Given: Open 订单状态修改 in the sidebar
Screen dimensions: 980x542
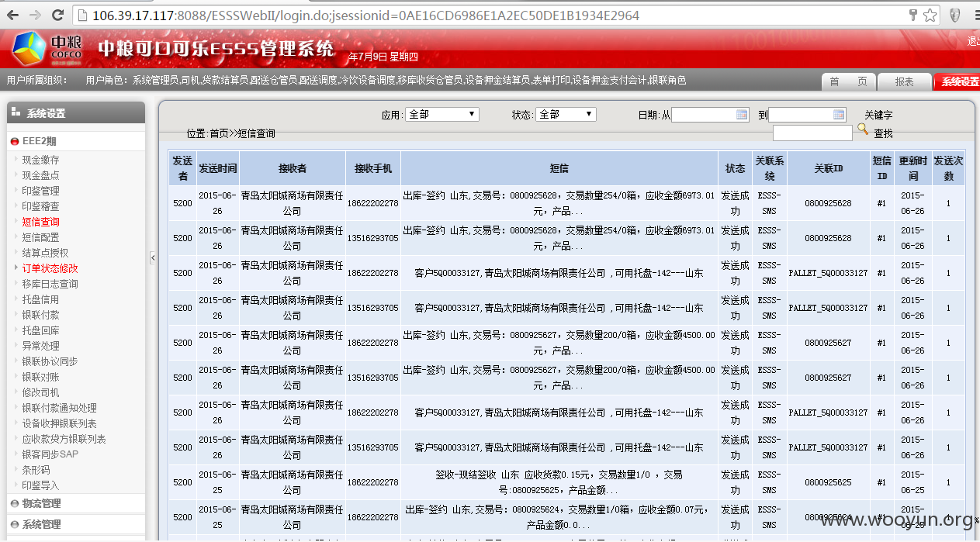Looking at the screenshot, I should (50, 268).
